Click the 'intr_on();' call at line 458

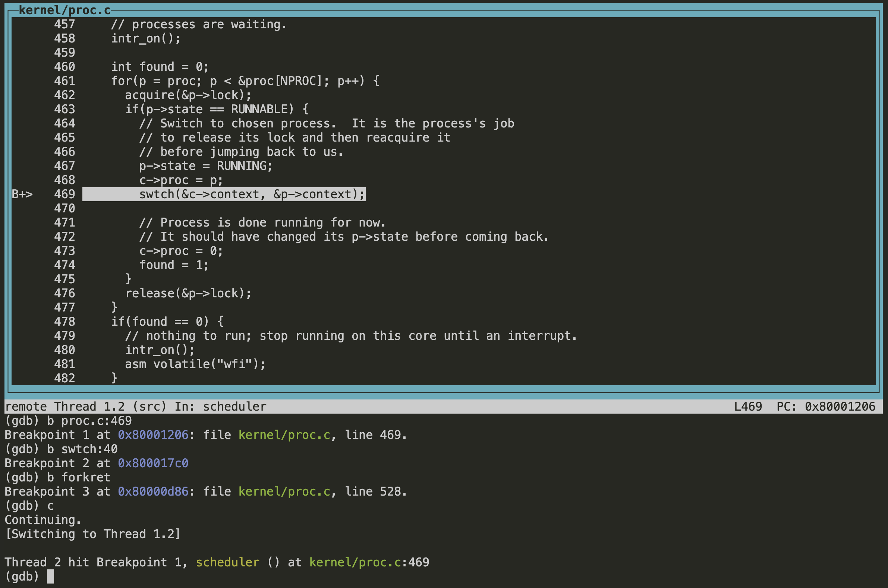click(145, 38)
